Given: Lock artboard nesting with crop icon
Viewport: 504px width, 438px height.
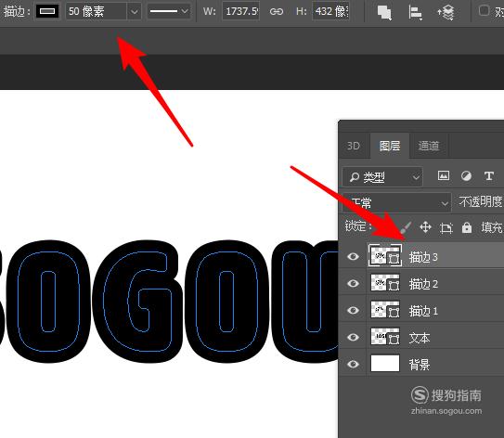Looking at the screenshot, I should 446,227.
